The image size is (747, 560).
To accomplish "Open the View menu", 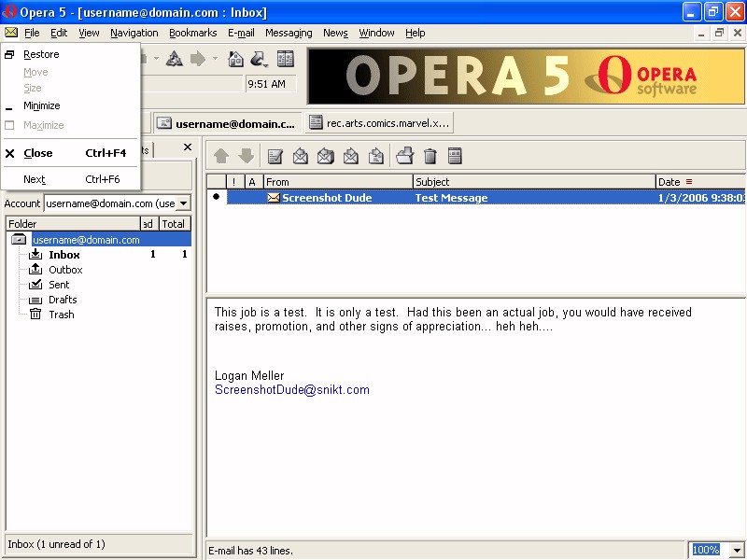I will [x=89, y=33].
